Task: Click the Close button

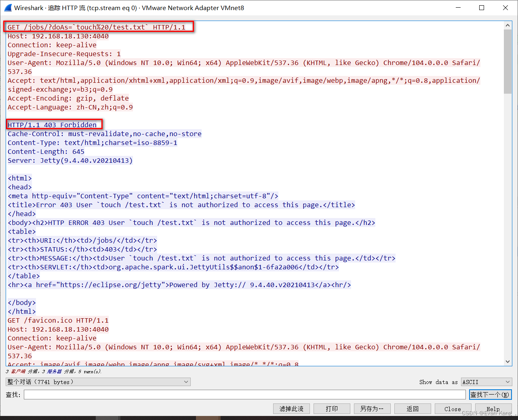Action: (x=453, y=409)
